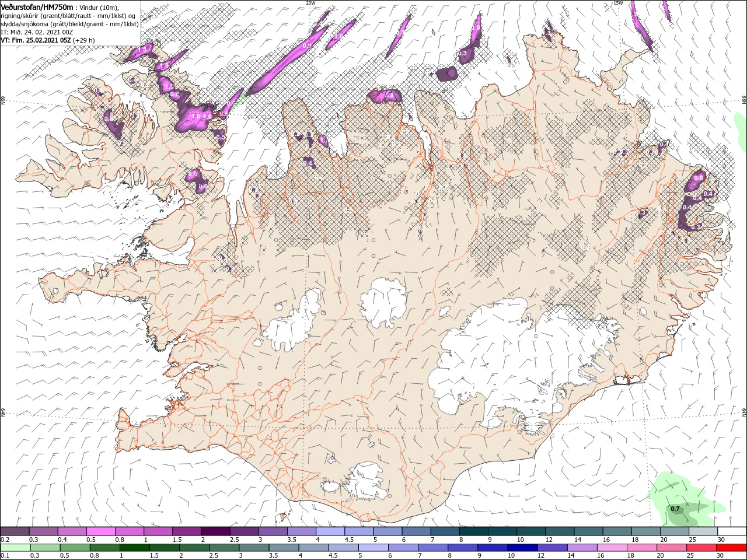This screenshot has width=747, height=560.
Task: Pick the bright red 30 rain-scale swatch
Action: [x=731, y=548]
